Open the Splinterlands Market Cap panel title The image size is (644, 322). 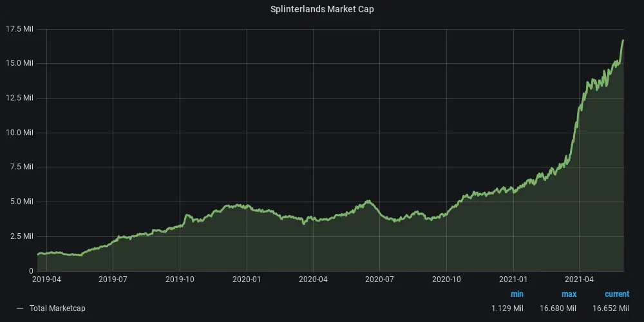pos(322,9)
